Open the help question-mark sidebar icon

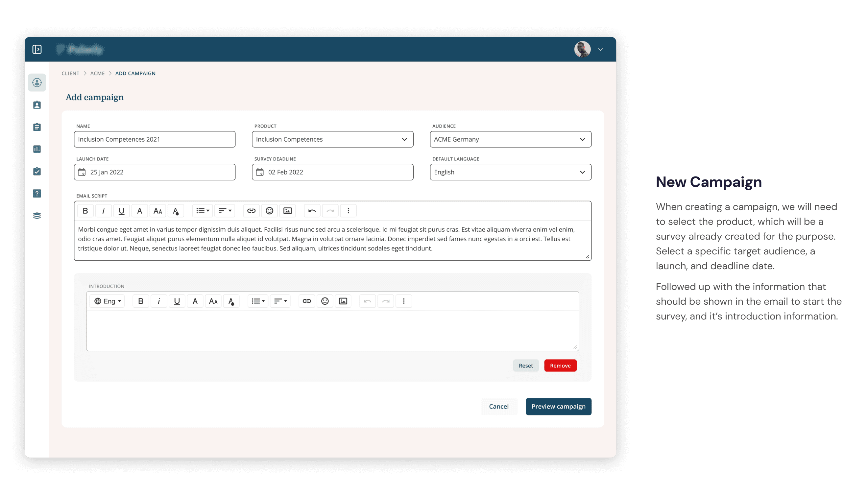[37, 194]
